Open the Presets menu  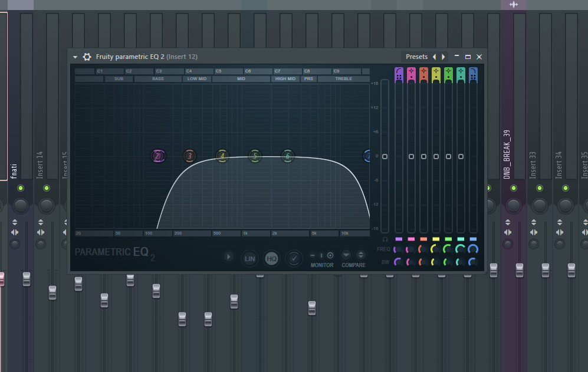416,57
